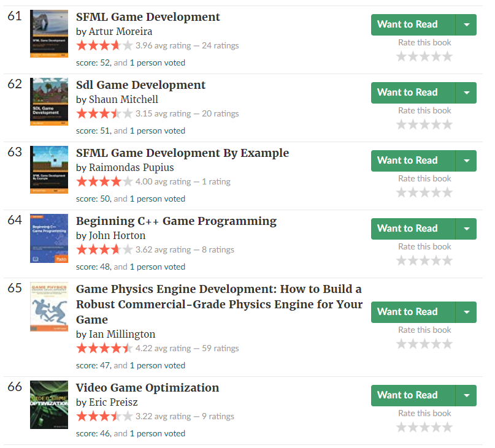Open score: 51 link for Sdl Game Development
This screenshot has height=448, width=495.
[x=93, y=131]
